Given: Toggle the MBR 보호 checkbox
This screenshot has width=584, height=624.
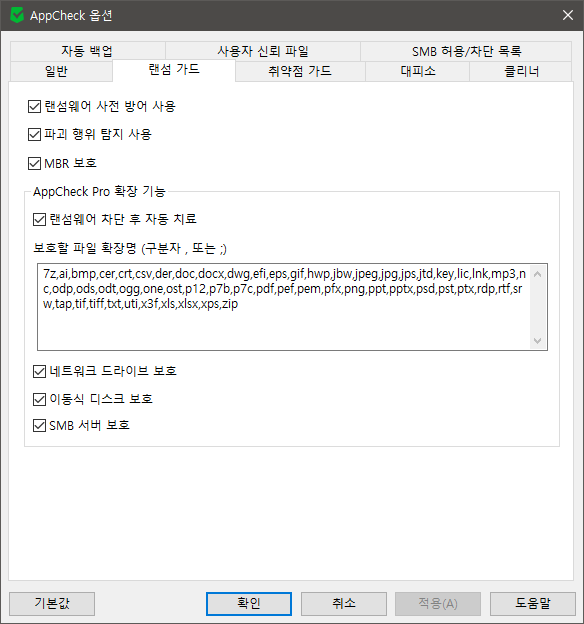Looking at the screenshot, I should coord(34,163).
